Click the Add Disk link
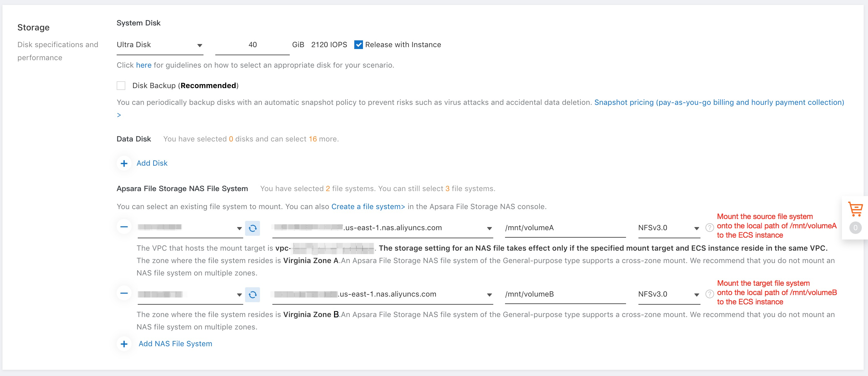Screen dimensions: 868x376 pos(152,163)
